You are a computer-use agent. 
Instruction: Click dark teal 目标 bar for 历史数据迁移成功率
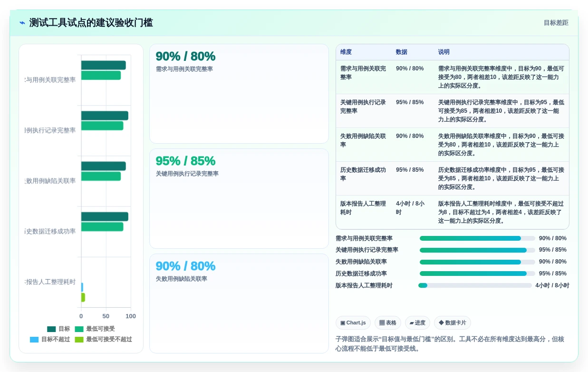tap(105, 216)
